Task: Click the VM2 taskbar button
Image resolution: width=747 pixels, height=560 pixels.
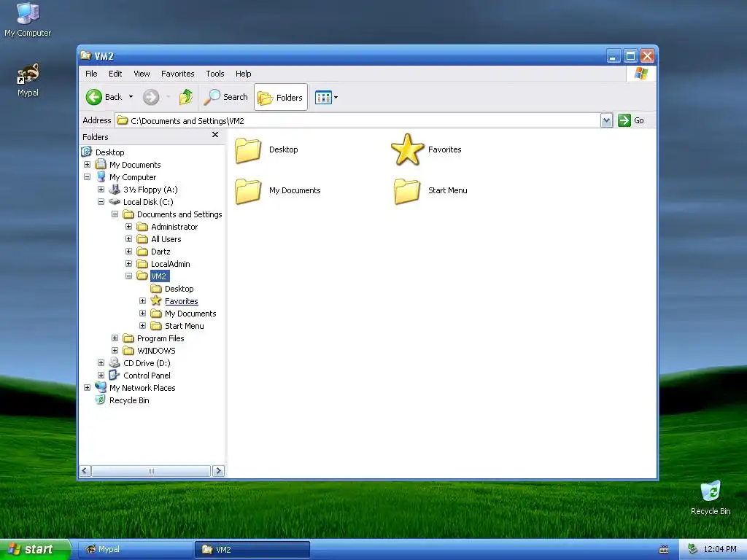Action: pyautogui.click(x=252, y=549)
